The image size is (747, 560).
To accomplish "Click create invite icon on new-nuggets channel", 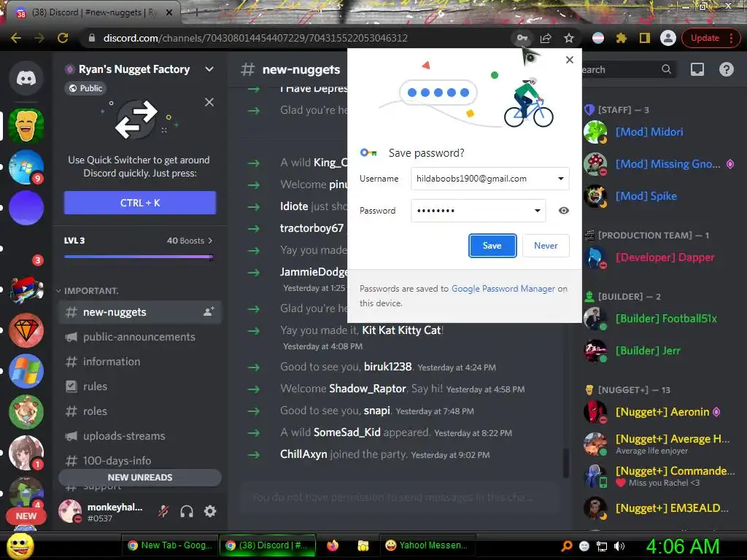I will (x=209, y=312).
